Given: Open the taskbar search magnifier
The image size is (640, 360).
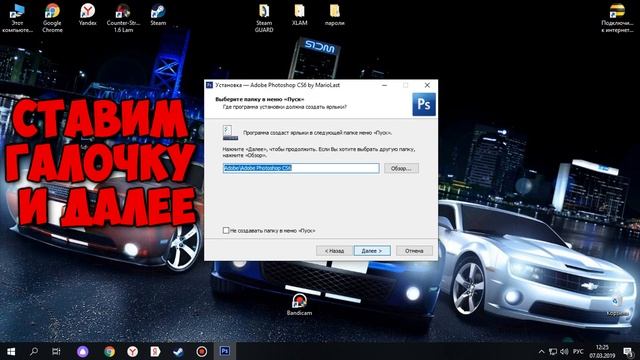Looking at the screenshot, I should [x=34, y=351].
